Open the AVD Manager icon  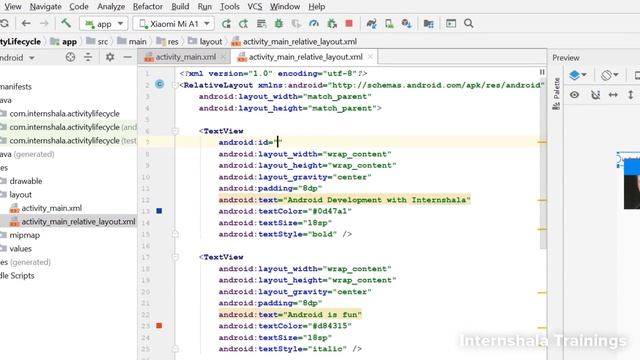coord(389,24)
